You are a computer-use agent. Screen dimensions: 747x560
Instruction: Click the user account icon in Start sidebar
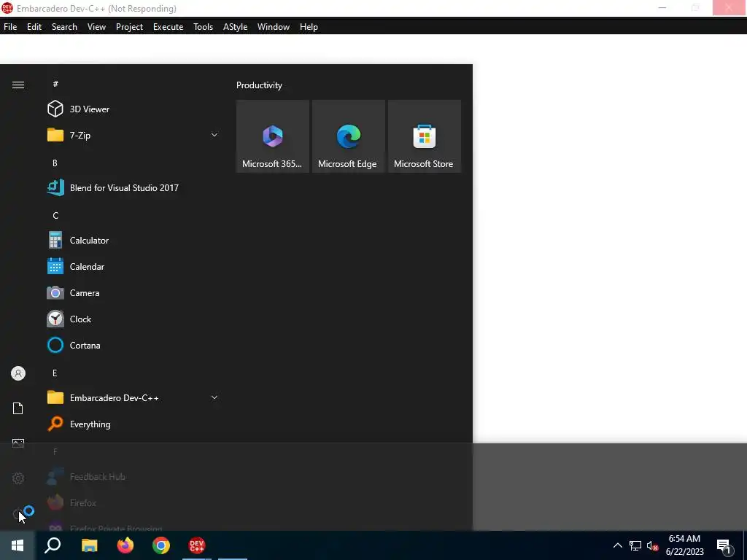click(x=18, y=373)
